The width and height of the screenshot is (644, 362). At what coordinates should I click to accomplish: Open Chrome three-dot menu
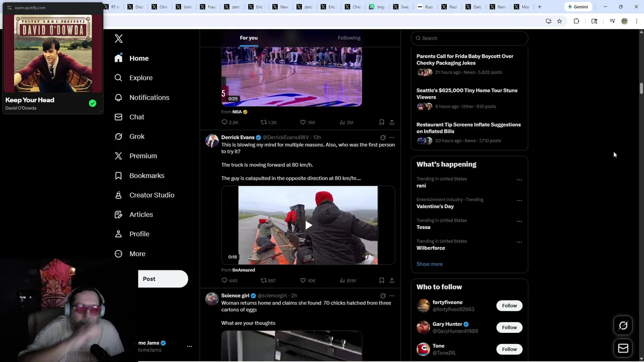(x=636, y=21)
